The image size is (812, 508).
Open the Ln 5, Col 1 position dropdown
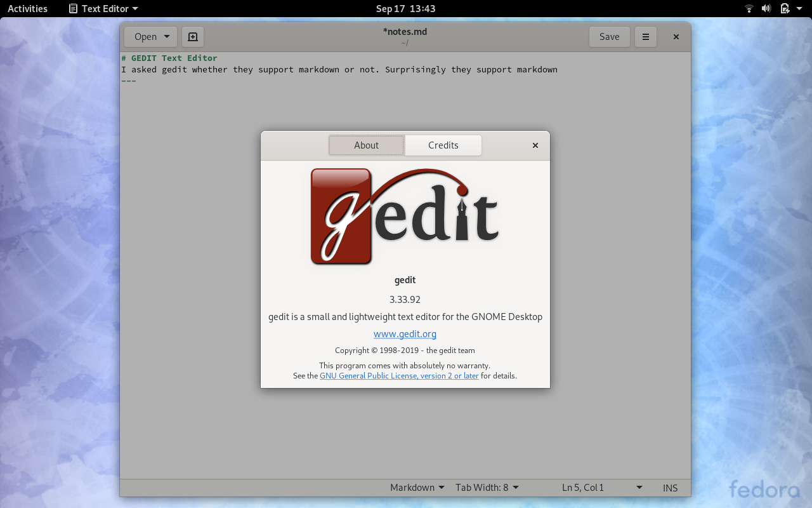tap(602, 488)
